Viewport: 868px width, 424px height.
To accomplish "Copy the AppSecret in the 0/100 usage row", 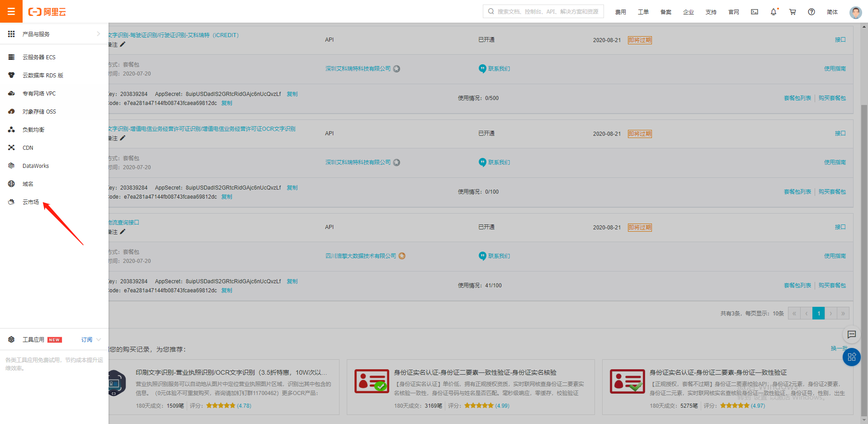I will [x=292, y=187].
